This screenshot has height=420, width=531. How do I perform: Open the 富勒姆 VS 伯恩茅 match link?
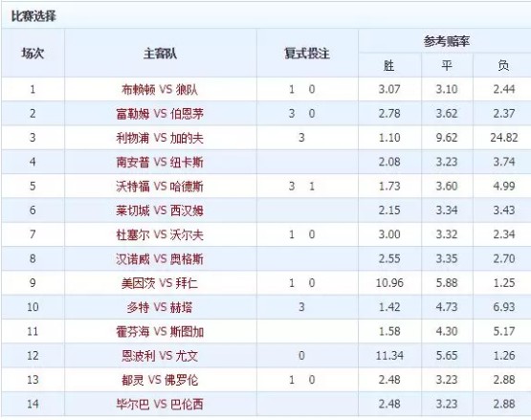160,114
